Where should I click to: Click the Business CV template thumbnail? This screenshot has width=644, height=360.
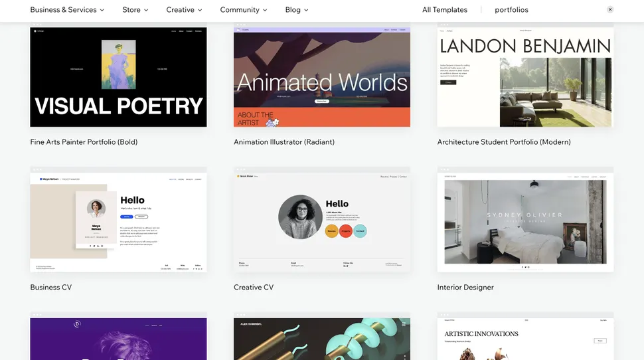[x=118, y=222]
